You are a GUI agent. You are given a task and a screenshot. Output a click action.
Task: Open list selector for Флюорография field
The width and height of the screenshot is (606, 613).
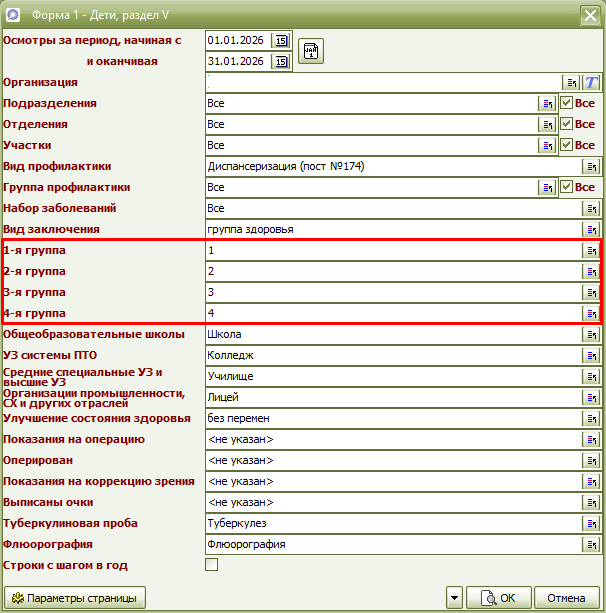(x=592, y=544)
